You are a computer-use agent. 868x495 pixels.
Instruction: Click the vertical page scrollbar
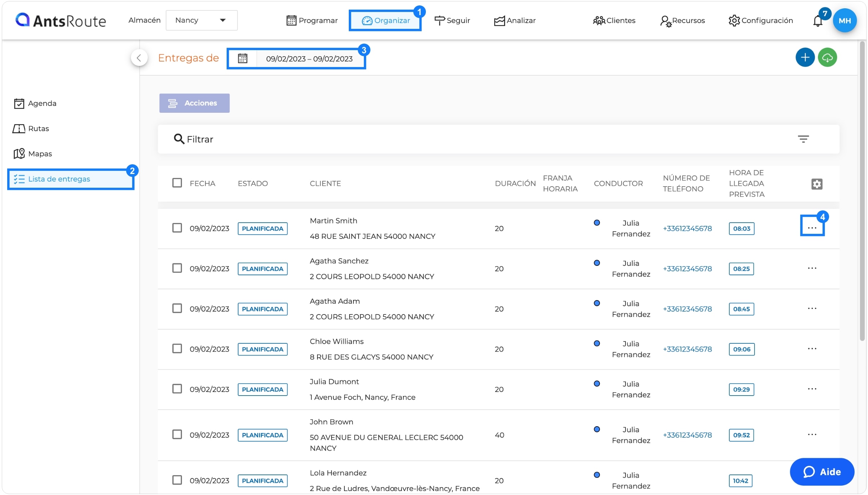point(862,191)
